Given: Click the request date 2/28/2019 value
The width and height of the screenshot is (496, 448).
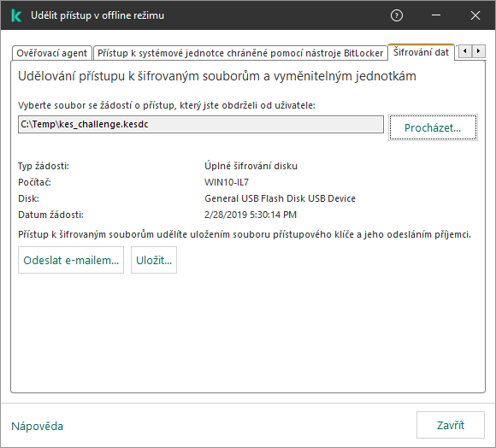Looking at the screenshot, I should click(x=251, y=215).
